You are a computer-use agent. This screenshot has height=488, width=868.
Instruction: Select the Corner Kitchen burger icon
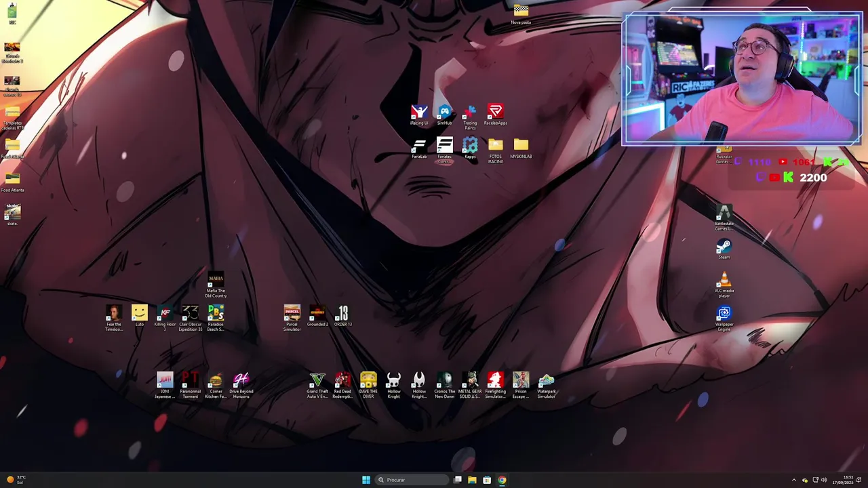[x=216, y=386]
